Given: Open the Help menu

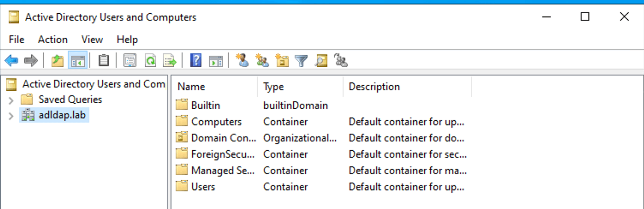Looking at the screenshot, I should (127, 39).
